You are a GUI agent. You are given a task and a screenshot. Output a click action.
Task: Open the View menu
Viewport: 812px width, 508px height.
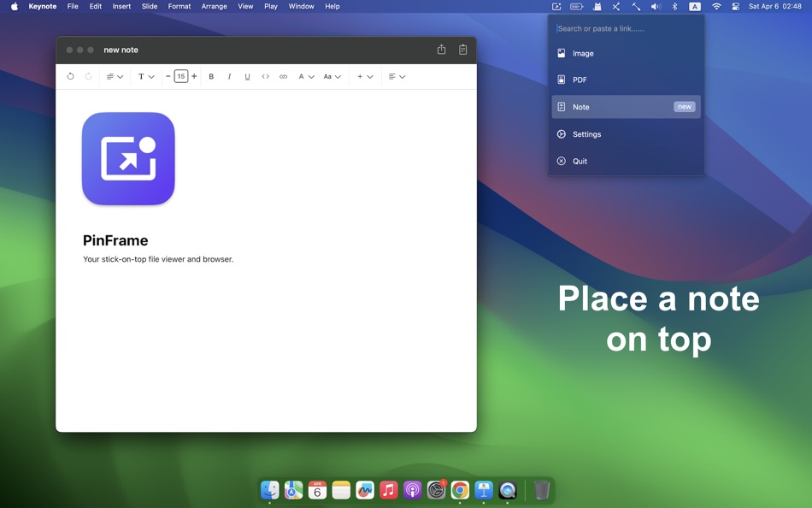[245, 6]
